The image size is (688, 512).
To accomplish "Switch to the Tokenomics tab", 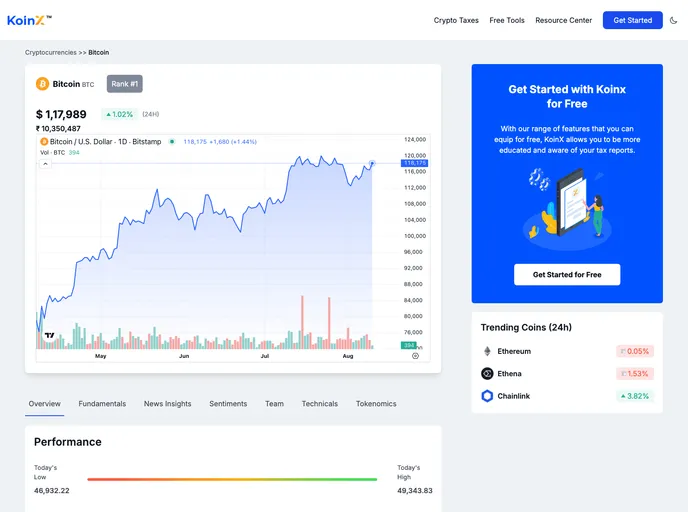I will (x=376, y=404).
